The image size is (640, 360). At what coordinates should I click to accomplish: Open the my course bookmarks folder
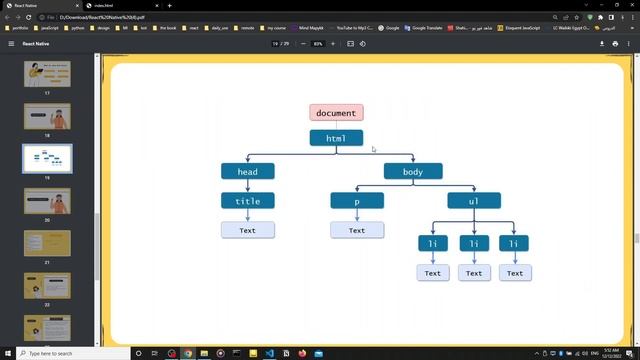[273, 28]
